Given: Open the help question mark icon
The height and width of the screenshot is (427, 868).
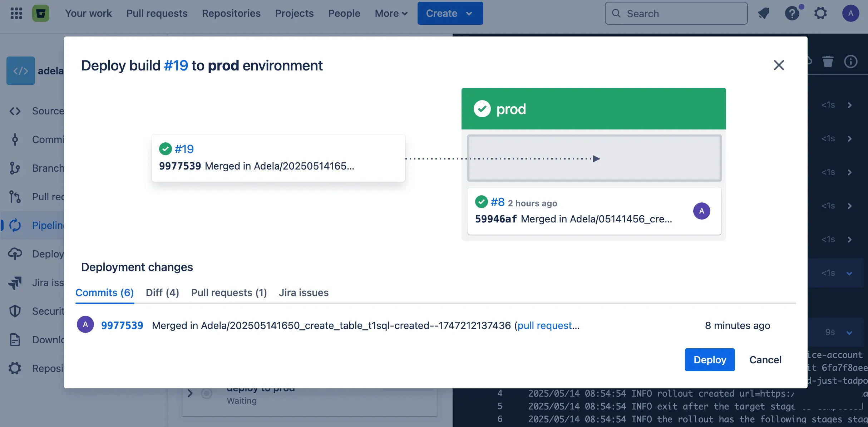Looking at the screenshot, I should [792, 13].
